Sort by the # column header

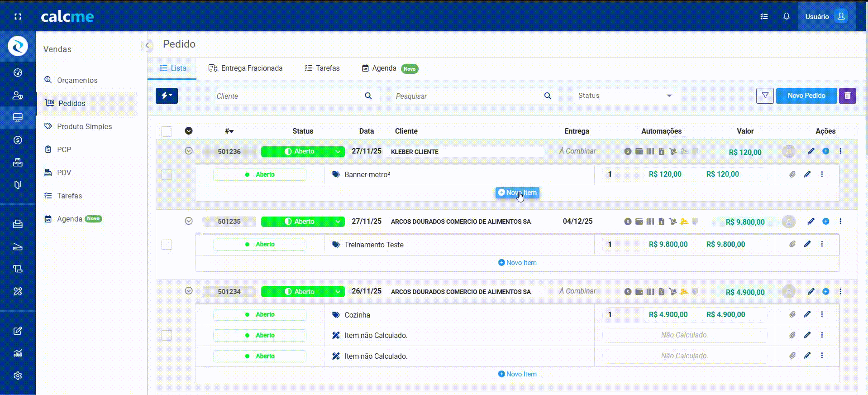[229, 131]
